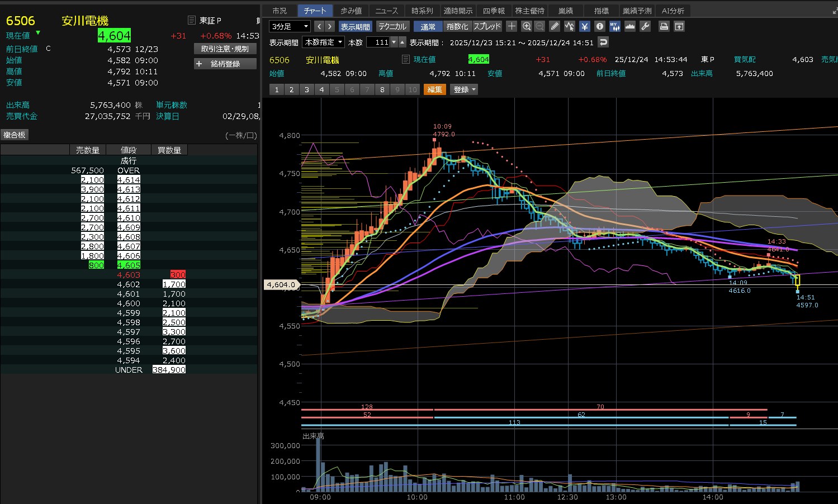Open the wrench settings icon

pos(645,26)
